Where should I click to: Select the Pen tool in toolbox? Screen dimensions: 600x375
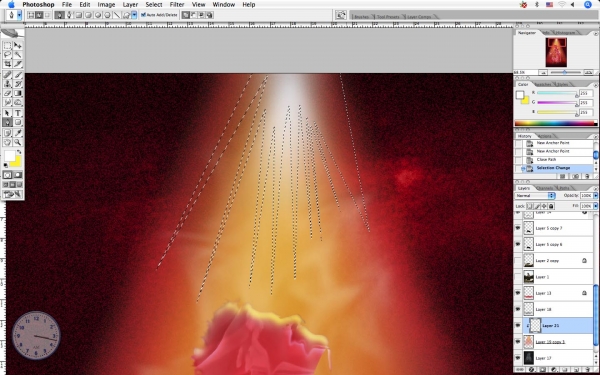tap(7, 122)
